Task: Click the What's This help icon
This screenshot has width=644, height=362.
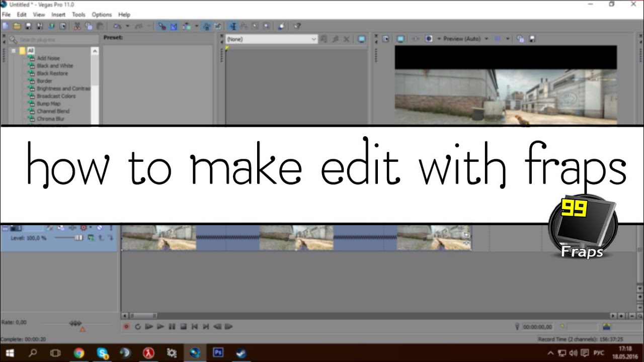Action: click(x=297, y=26)
